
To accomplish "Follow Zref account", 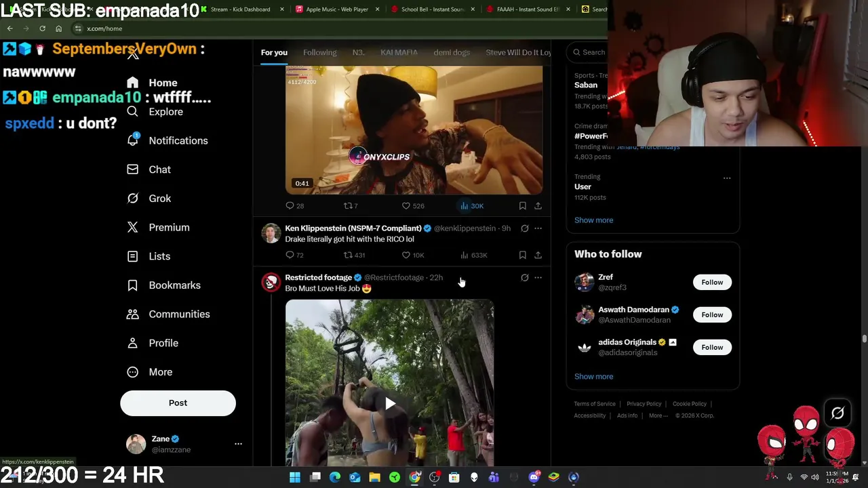I will tap(712, 282).
